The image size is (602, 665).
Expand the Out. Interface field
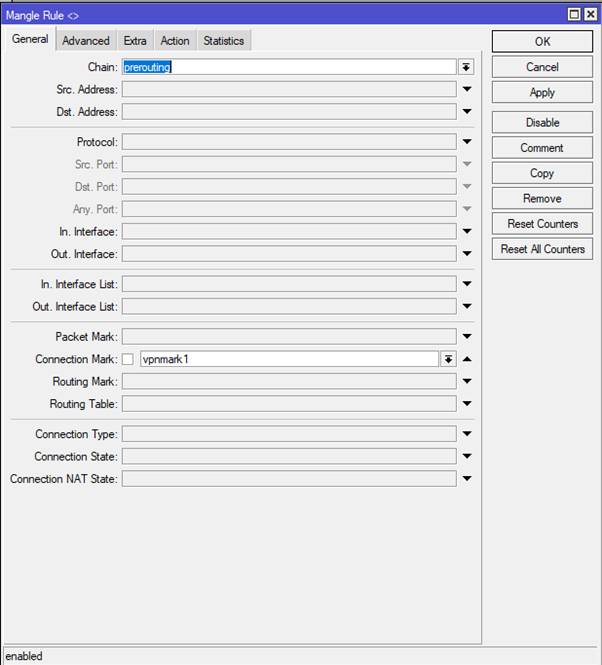click(467, 254)
